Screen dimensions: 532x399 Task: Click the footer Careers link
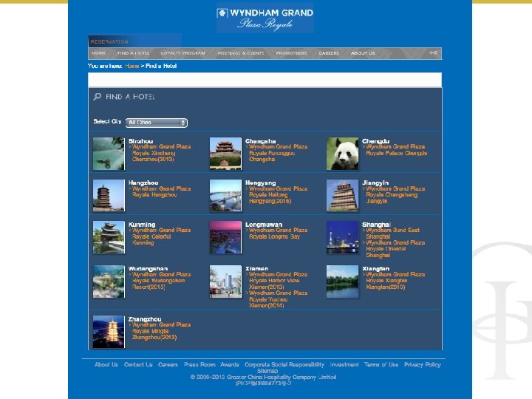(x=168, y=365)
